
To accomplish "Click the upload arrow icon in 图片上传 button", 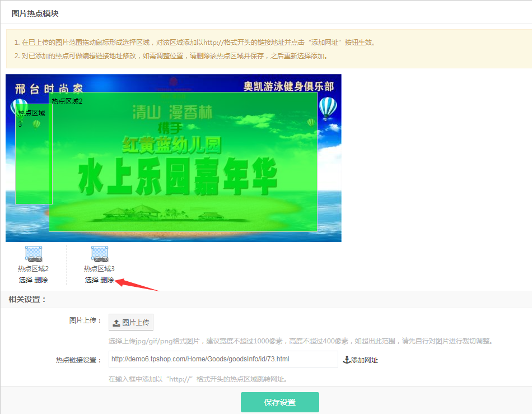I will (x=116, y=323).
